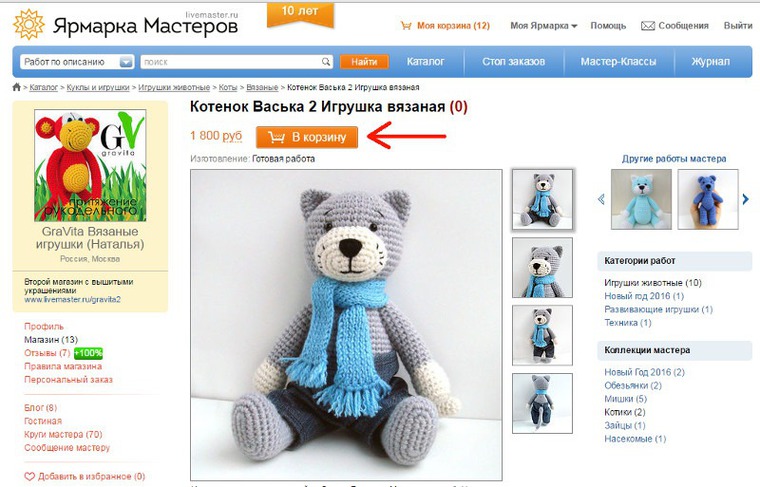Show next works with right arrow
This screenshot has width=760, height=487.
[745, 199]
